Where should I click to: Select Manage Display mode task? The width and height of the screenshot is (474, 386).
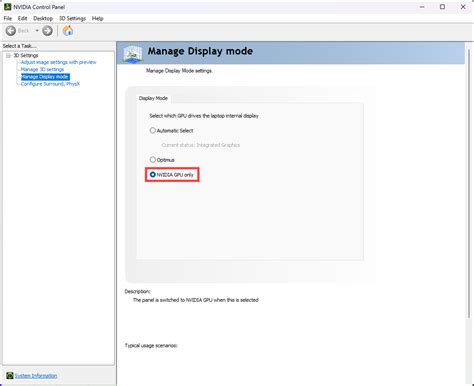[45, 77]
